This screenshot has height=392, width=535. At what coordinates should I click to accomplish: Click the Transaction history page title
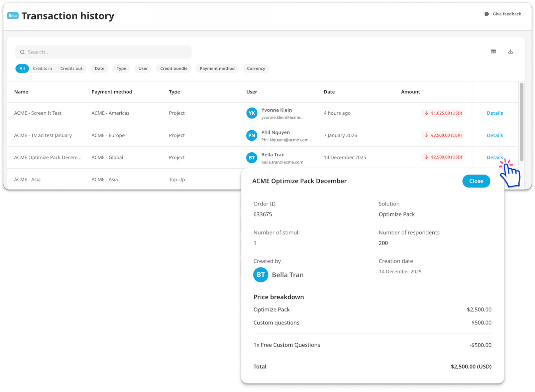pyautogui.click(x=68, y=16)
